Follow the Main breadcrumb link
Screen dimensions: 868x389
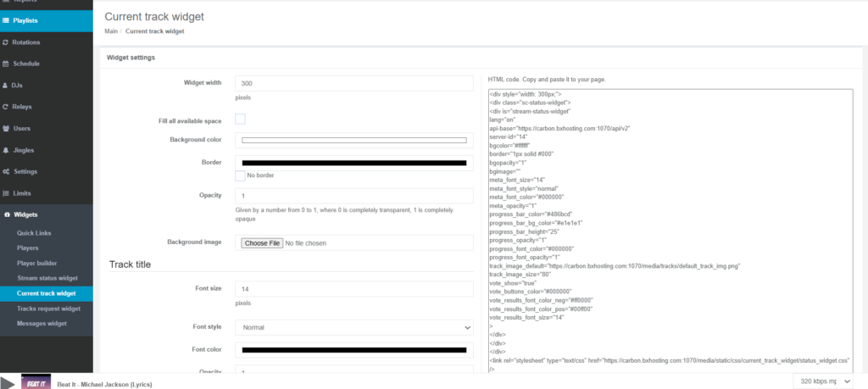click(110, 31)
